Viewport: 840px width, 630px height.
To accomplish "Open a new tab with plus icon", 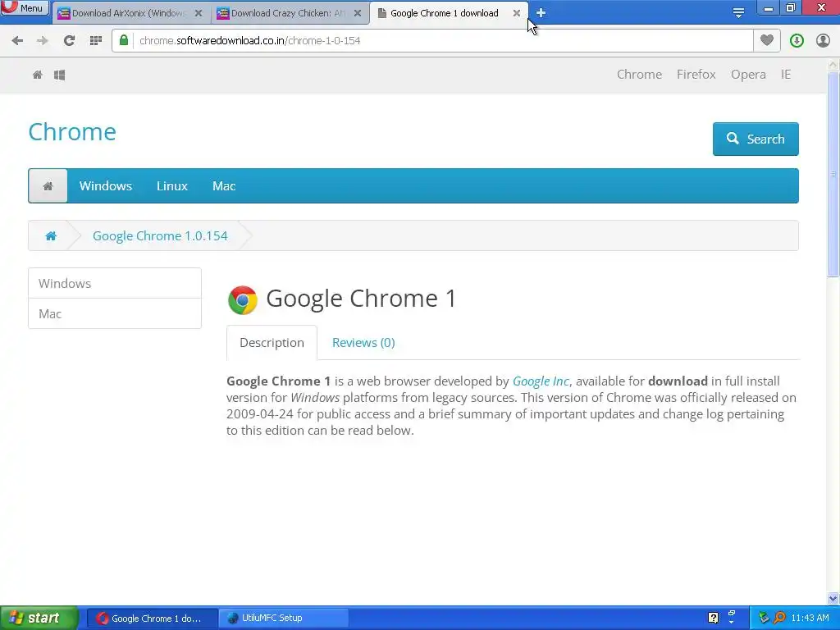I will pos(541,13).
